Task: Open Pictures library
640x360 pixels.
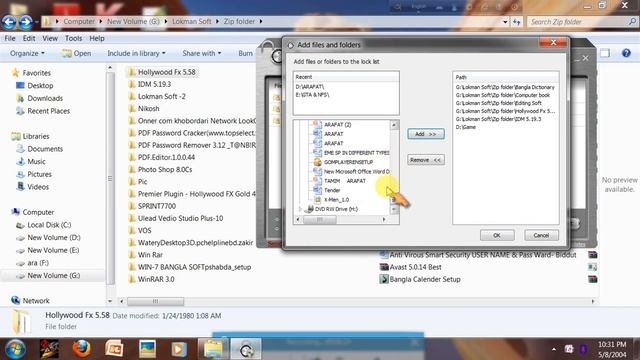Action: 39,174
